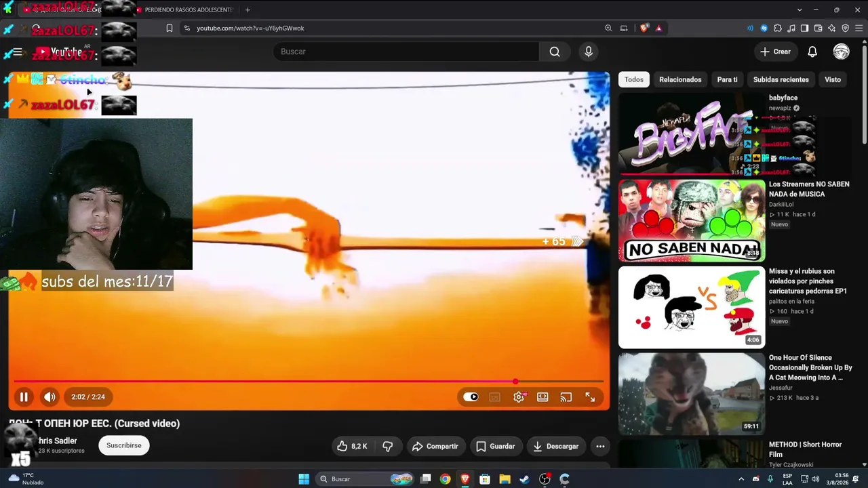
Task: Download the video with Descargar
Action: point(555,446)
